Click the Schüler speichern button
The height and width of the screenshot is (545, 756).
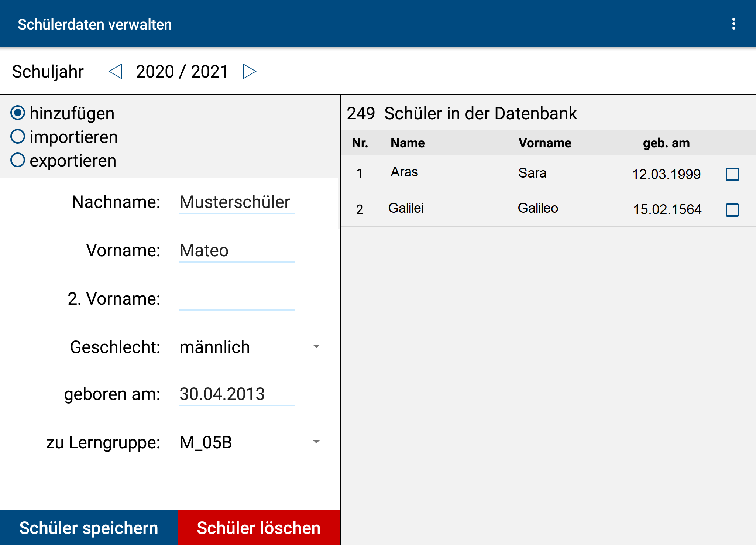click(x=89, y=527)
